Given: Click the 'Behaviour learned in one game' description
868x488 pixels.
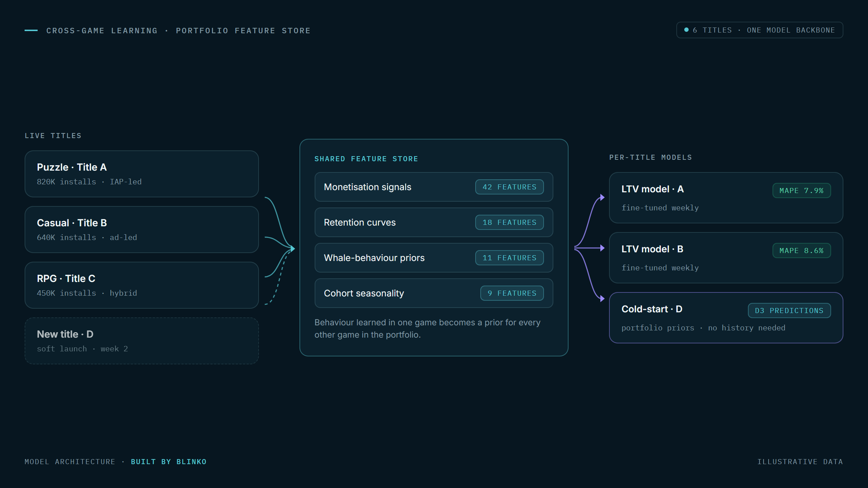Looking at the screenshot, I should (427, 329).
